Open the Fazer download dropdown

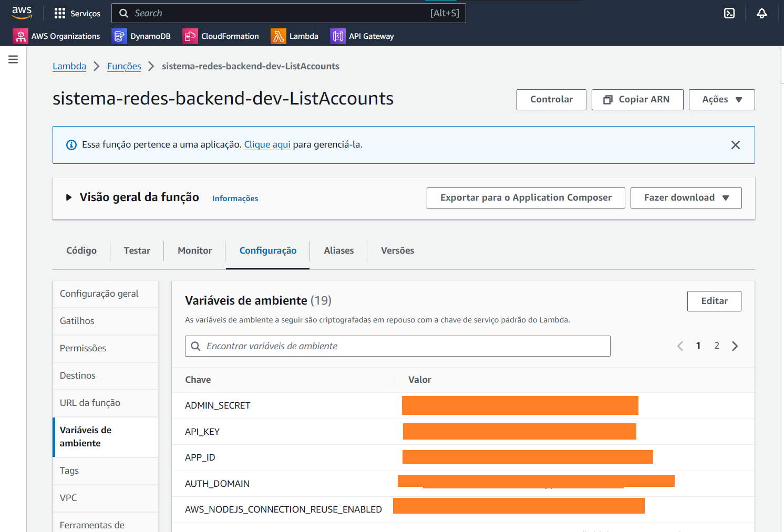point(686,197)
